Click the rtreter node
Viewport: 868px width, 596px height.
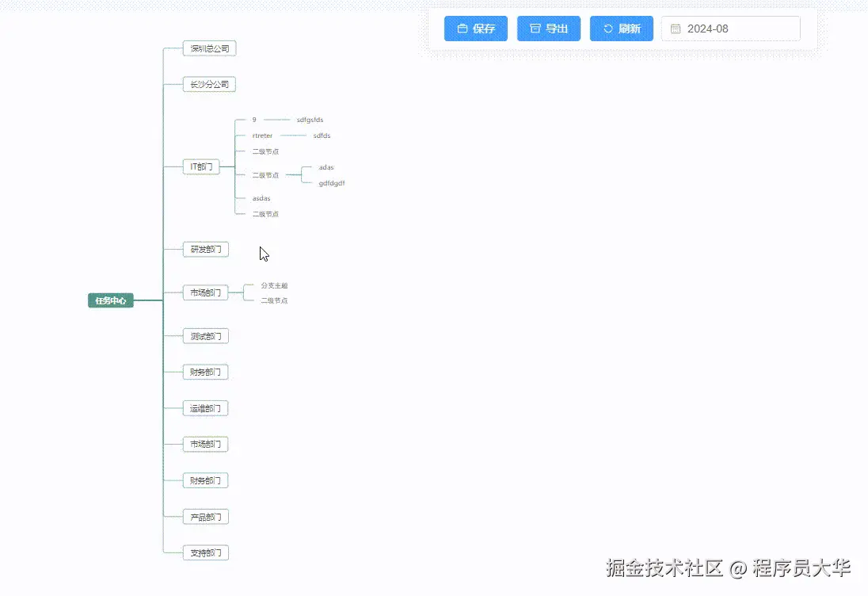[x=262, y=136]
